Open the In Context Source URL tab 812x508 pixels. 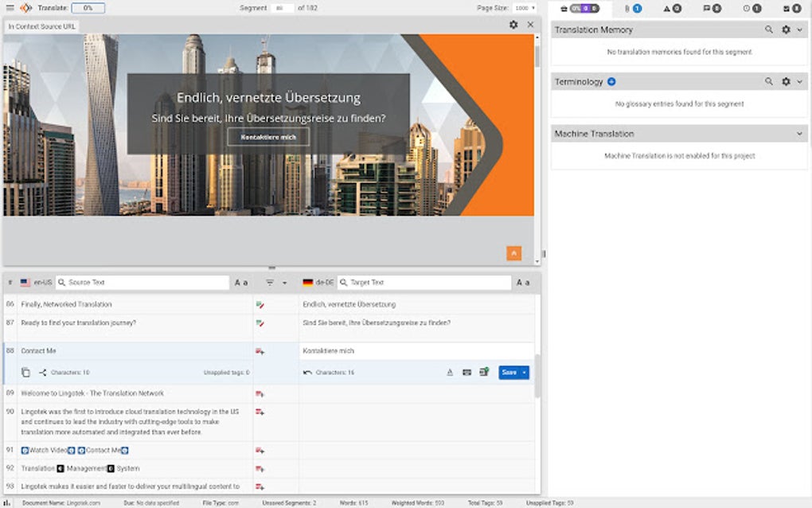coord(42,25)
